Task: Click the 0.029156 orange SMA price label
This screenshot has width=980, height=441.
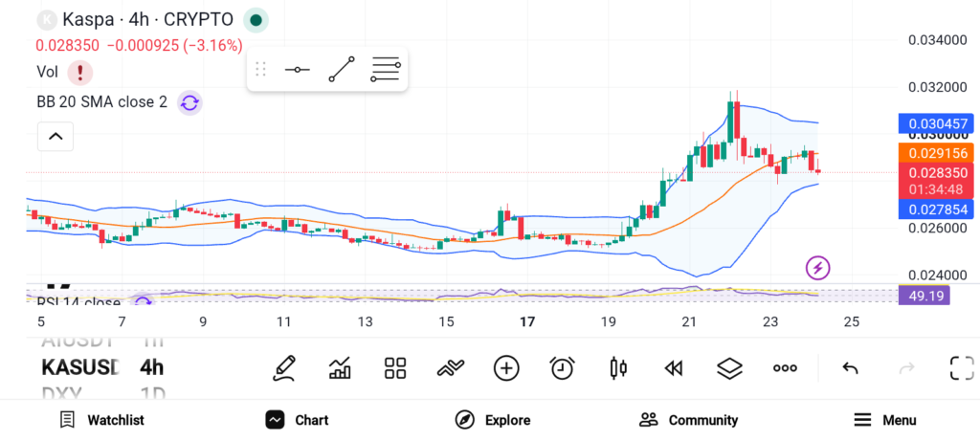Action: 936,153
